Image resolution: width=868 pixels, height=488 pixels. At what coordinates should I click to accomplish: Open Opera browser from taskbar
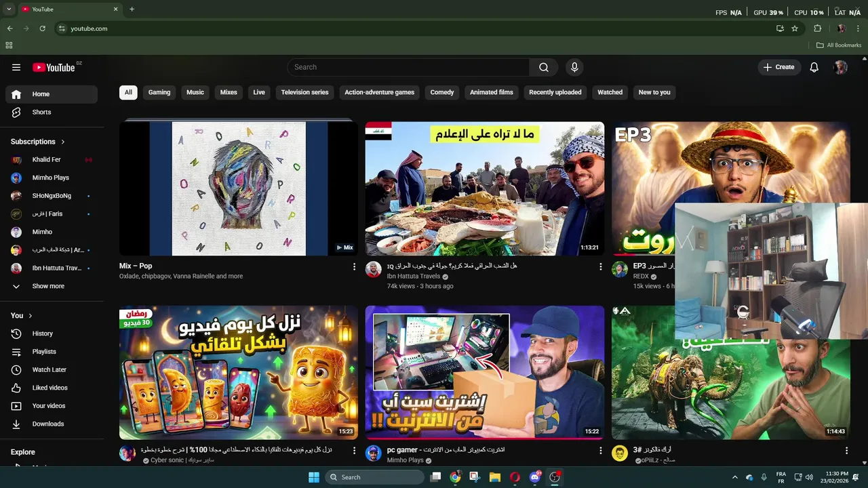515,477
